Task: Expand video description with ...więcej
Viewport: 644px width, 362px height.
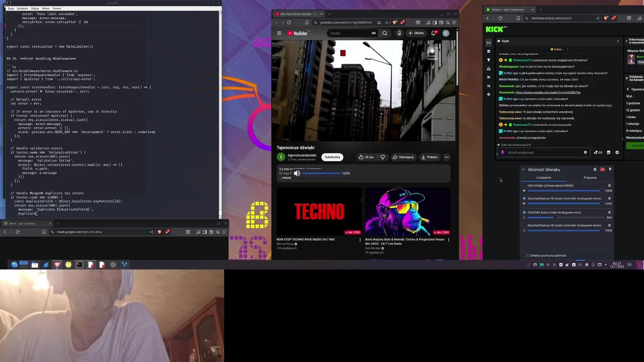Action: point(286,177)
